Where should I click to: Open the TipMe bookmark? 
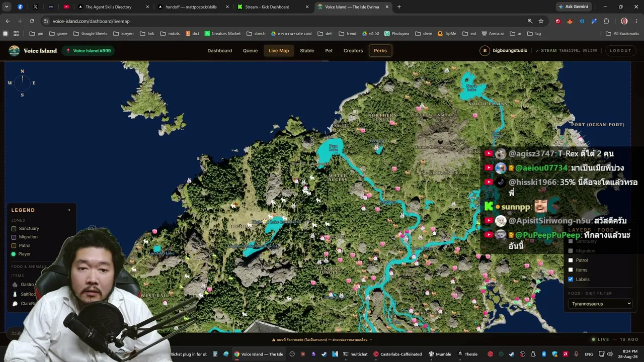tap(447, 34)
